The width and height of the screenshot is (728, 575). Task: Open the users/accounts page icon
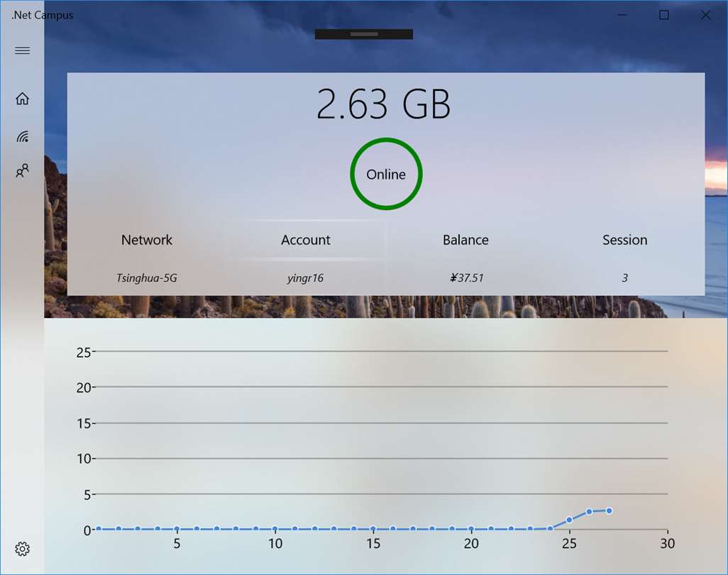click(22, 171)
